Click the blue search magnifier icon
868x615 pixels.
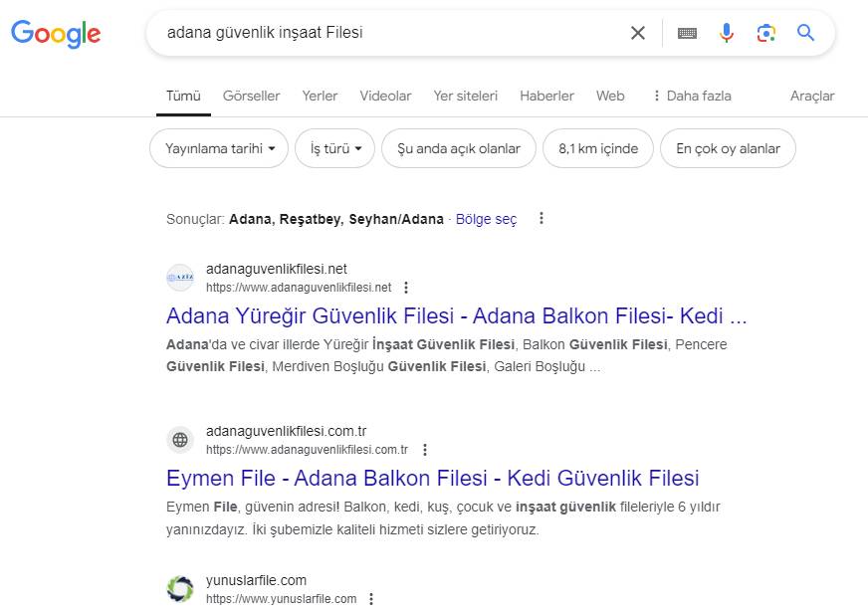point(806,33)
